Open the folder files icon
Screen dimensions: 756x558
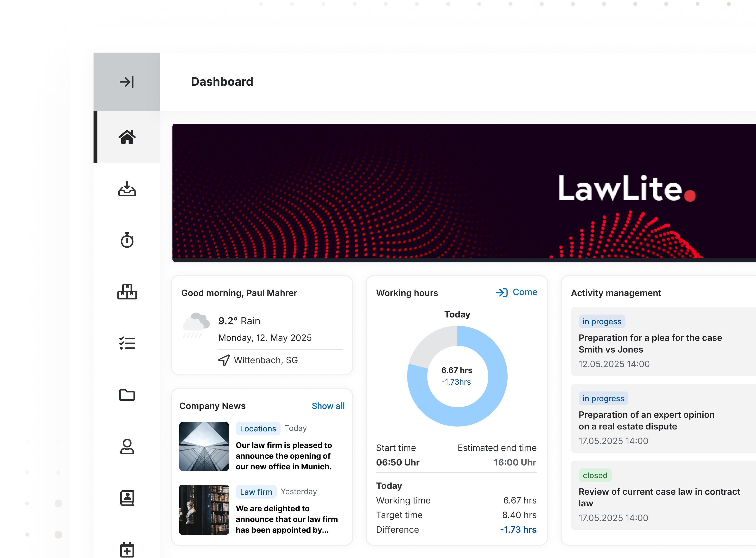(x=127, y=394)
